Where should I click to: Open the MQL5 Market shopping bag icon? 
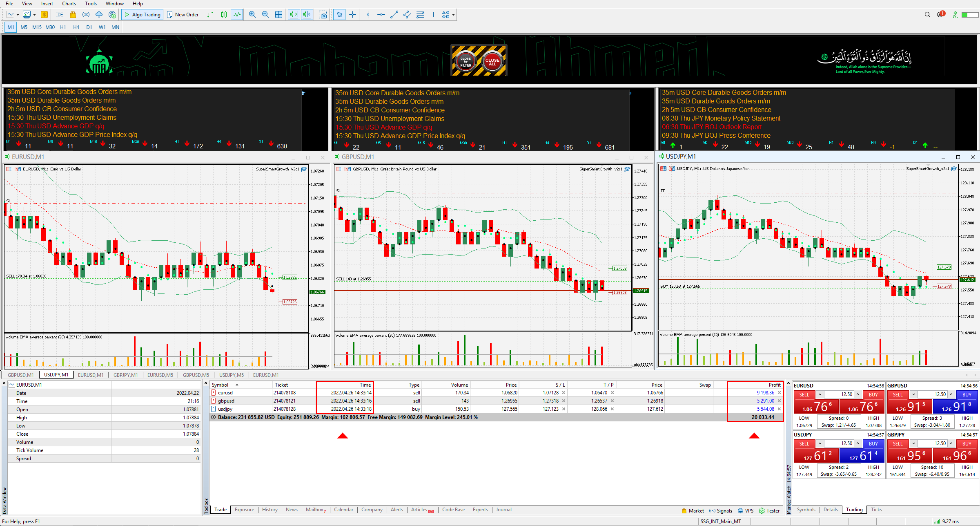(73, 15)
